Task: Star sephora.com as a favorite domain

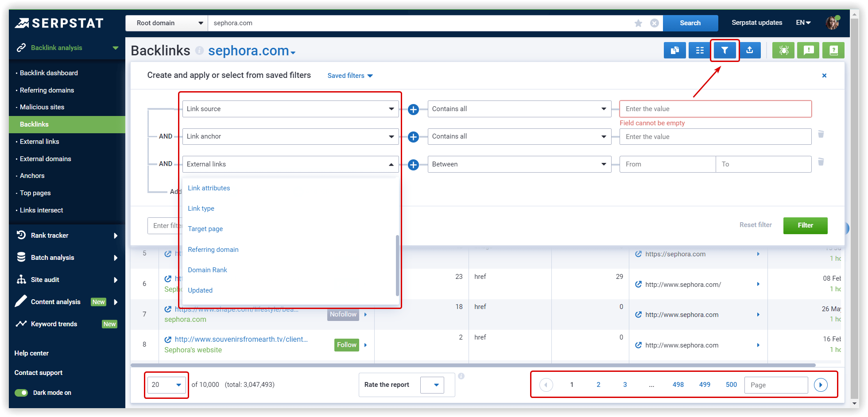Action: (x=638, y=23)
